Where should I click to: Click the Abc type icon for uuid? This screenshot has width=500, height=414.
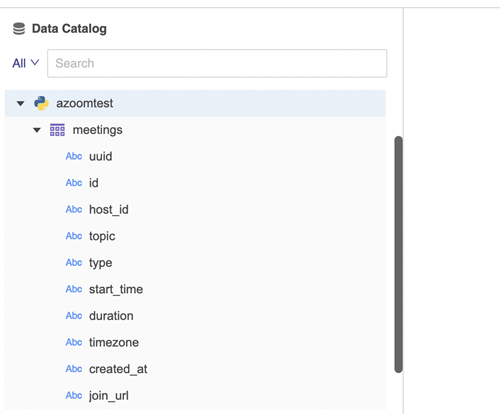click(74, 156)
